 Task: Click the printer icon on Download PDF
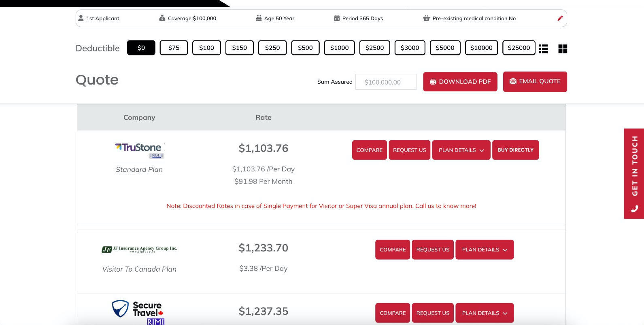point(433,82)
